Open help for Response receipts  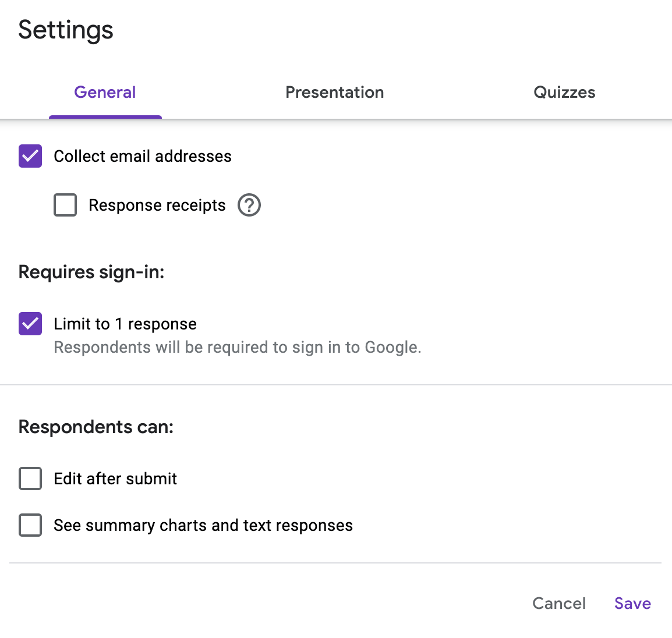(x=249, y=205)
